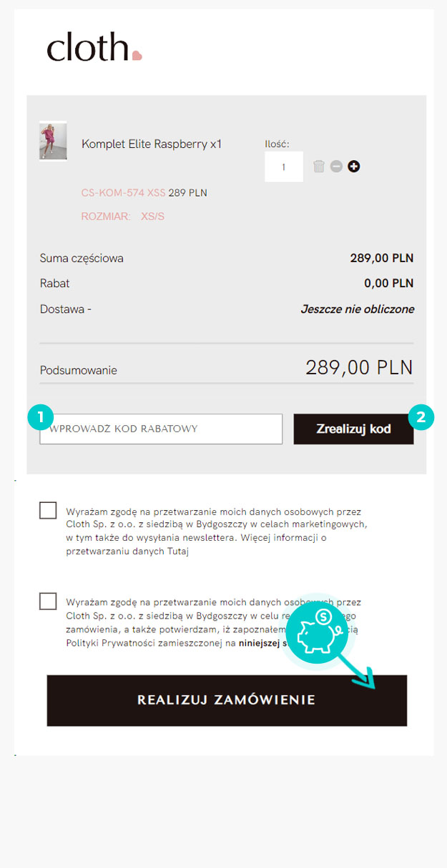
Task: Click the pink CS-KOM-574 XSS product code
Action: [x=123, y=193]
